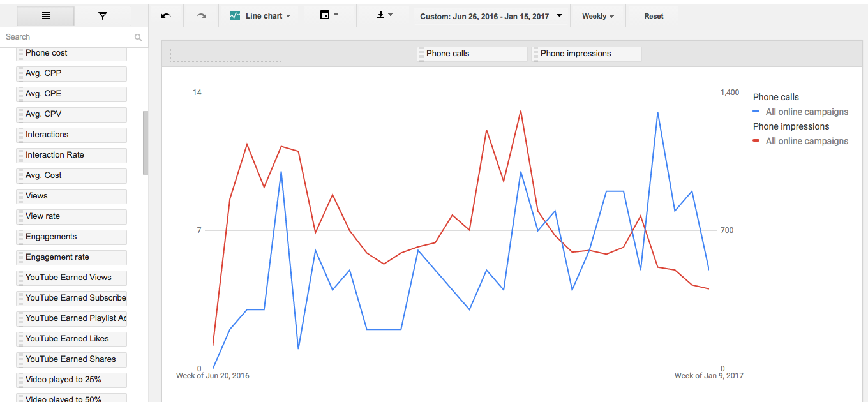Click the Undo arrow icon

(x=167, y=16)
